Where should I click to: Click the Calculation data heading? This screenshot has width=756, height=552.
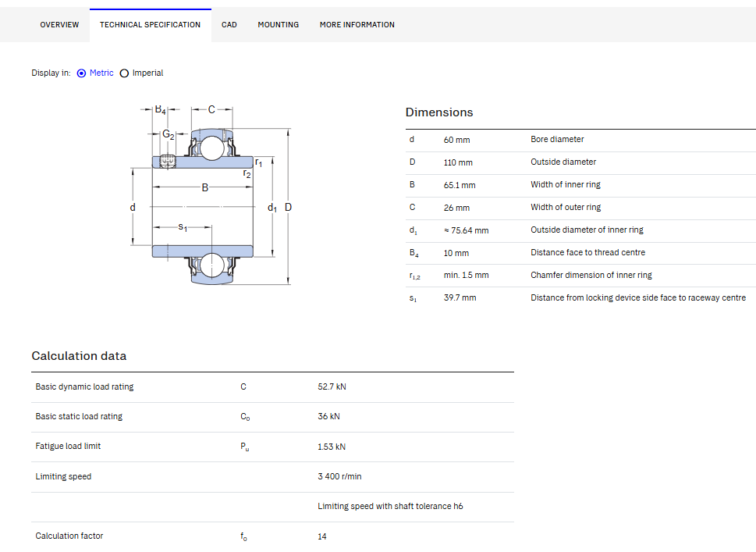tap(79, 356)
